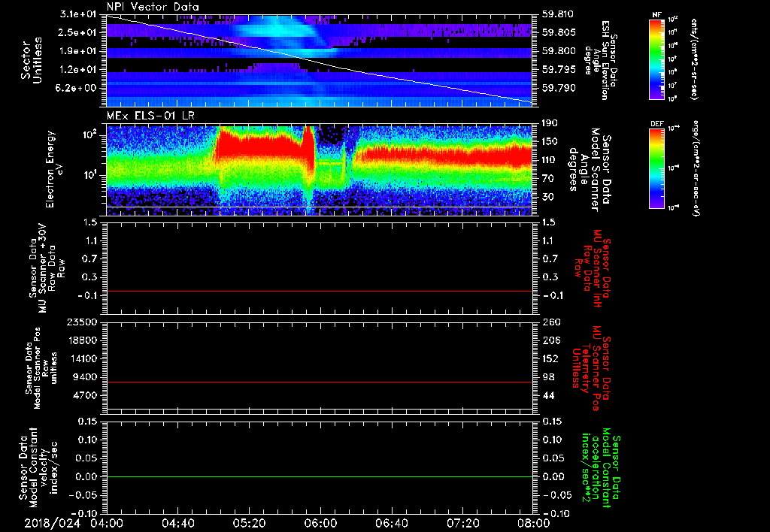Click the 05:20 time axis label
The width and height of the screenshot is (770, 532).
coord(250,523)
